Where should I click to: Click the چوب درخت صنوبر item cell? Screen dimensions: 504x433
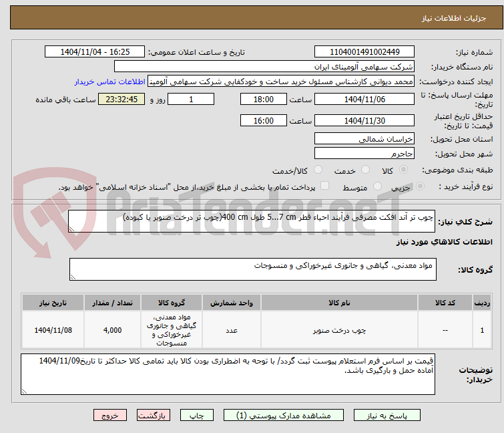click(339, 330)
